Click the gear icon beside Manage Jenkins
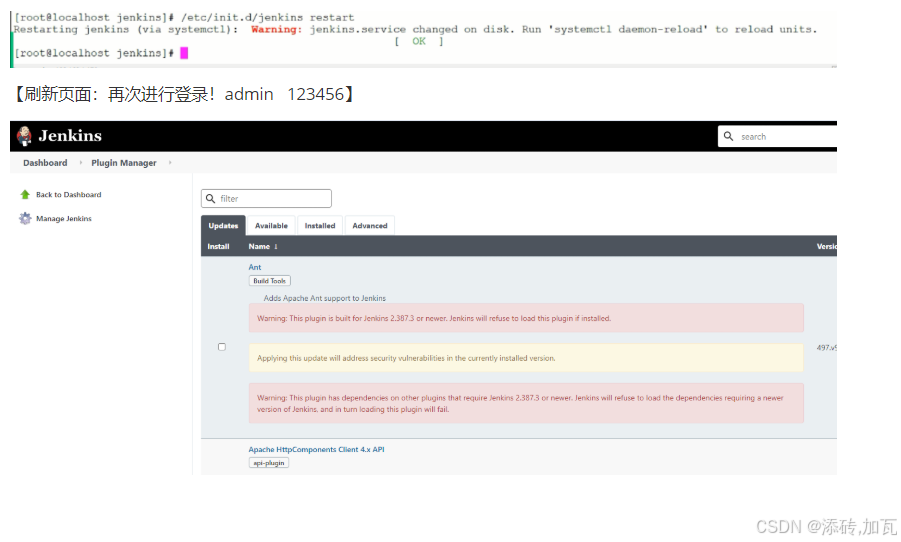901x542 pixels. [25, 218]
